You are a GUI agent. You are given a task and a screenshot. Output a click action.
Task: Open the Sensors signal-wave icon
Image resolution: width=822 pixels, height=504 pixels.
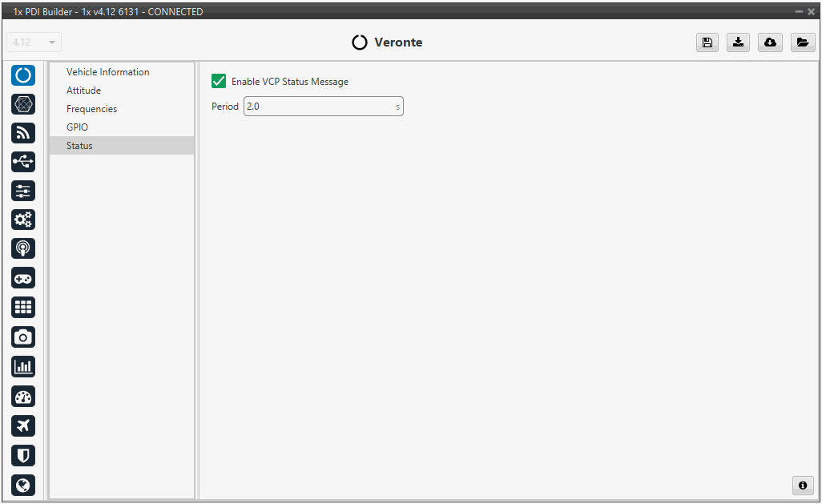pyautogui.click(x=23, y=133)
